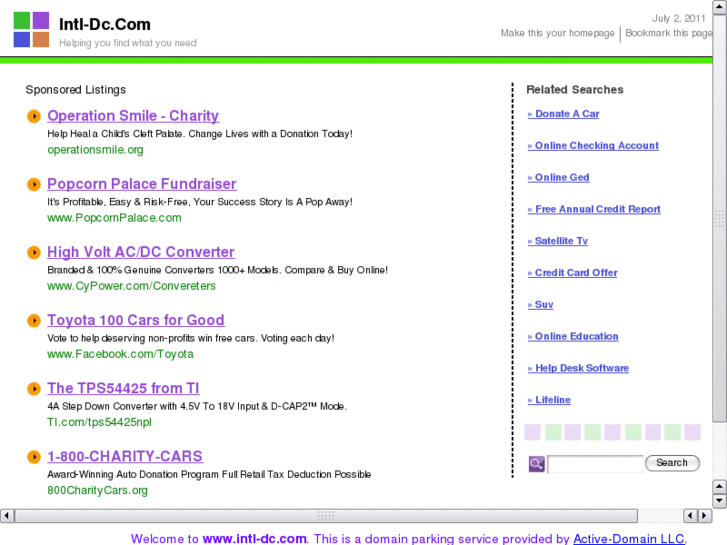727x545 pixels.
Task: Select Donate A Car related search
Action: click(x=563, y=114)
